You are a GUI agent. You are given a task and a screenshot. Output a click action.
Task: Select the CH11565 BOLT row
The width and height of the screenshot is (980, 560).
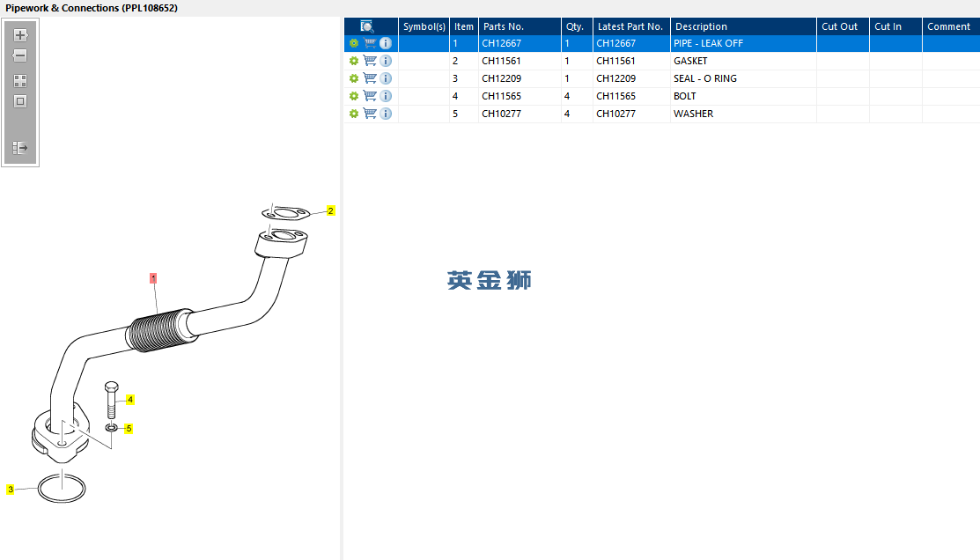pyautogui.click(x=662, y=96)
